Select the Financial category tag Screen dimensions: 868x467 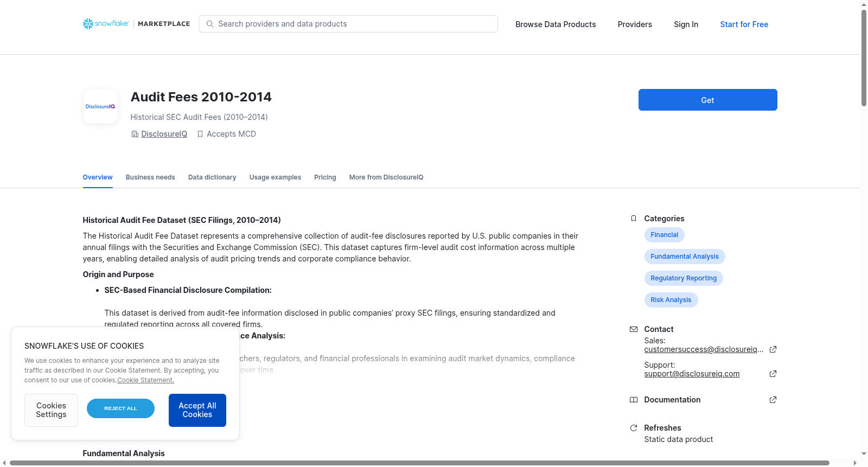point(665,235)
